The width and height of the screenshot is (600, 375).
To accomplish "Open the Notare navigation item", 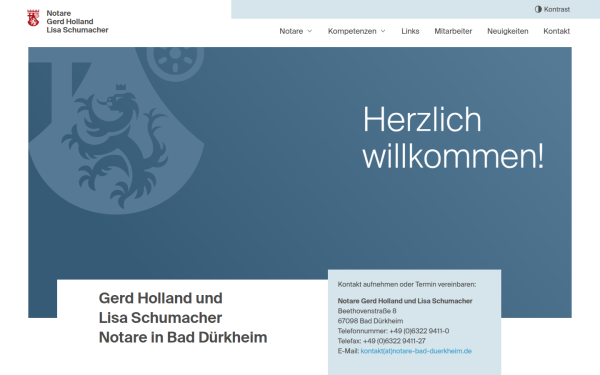I will point(291,31).
